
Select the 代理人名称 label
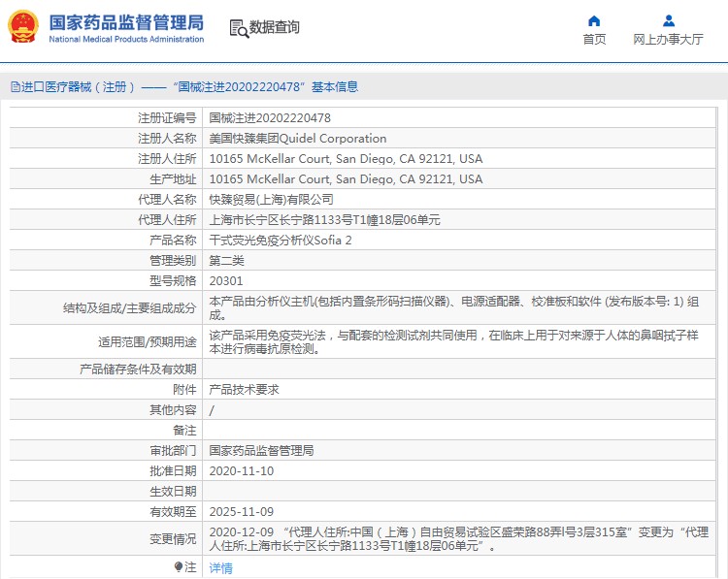click(167, 200)
